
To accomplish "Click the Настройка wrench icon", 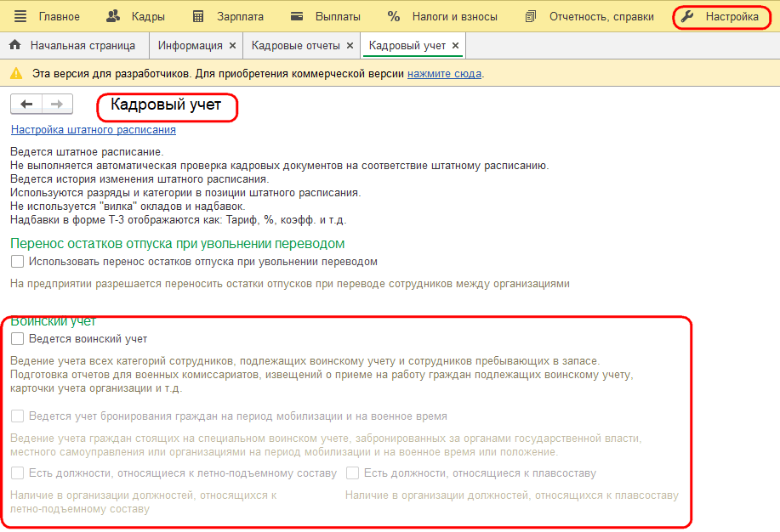I will pyautogui.click(x=687, y=16).
